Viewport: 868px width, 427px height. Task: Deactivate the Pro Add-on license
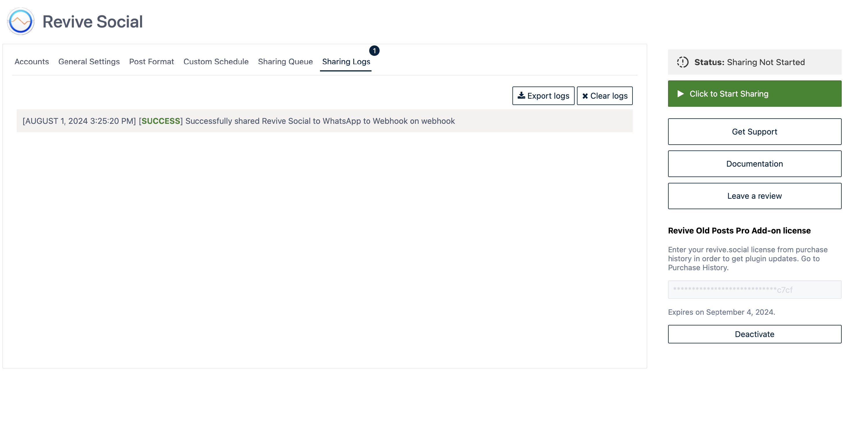(754, 334)
